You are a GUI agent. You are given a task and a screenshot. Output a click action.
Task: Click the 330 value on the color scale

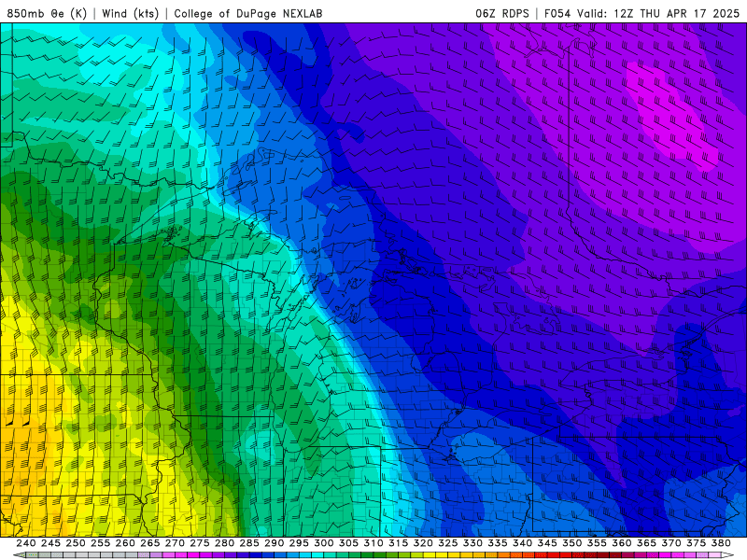[472, 543]
